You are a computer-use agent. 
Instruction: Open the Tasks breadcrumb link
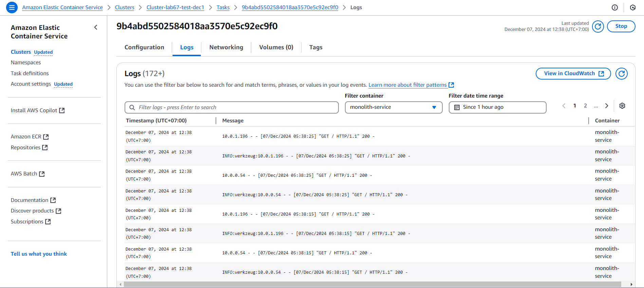pos(223,7)
